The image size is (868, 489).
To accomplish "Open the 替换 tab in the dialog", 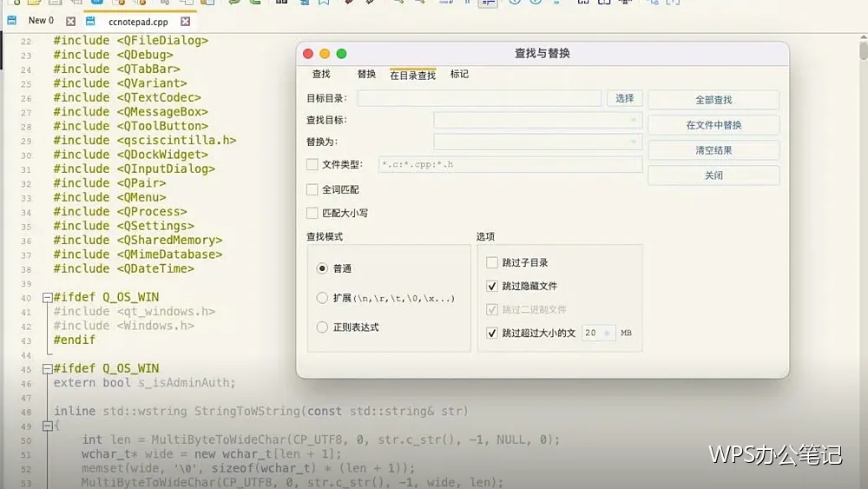I will click(366, 74).
